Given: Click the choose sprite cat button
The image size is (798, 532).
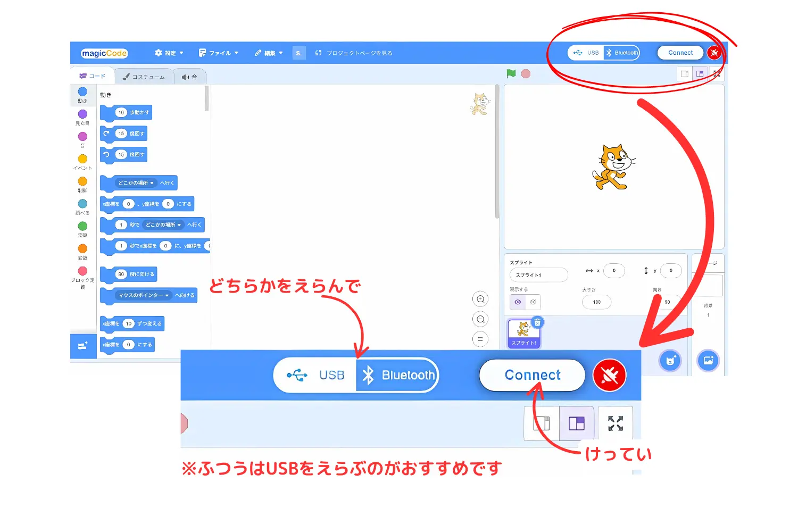Looking at the screenshot, I should click(670, 361).
